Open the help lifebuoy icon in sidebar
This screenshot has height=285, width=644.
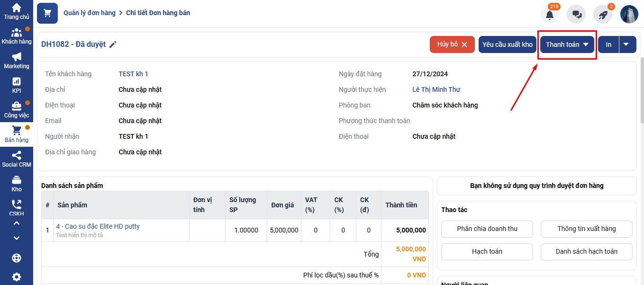click(x=17, y=258)
